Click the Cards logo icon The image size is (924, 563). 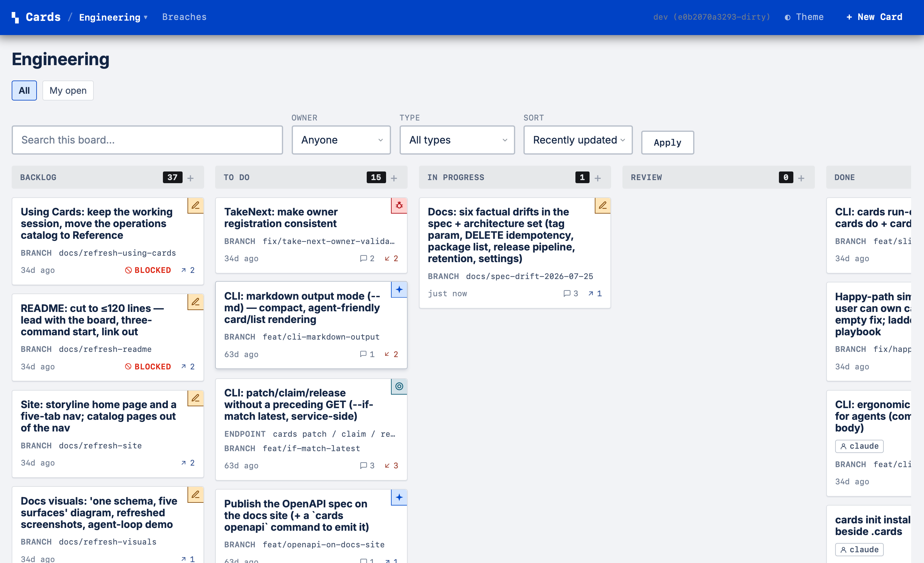[15, 17]
